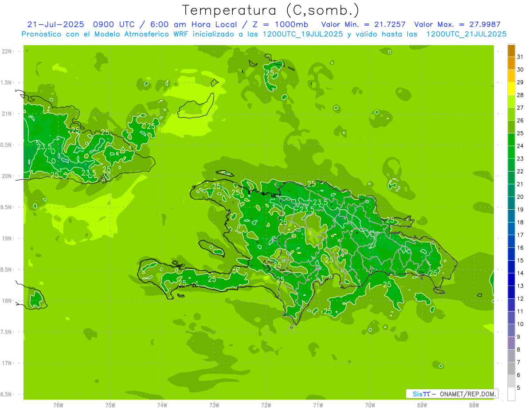Click the "18N" latitude axis label
The height and width of the screenshot is (411, 532).
coord(8,301)
